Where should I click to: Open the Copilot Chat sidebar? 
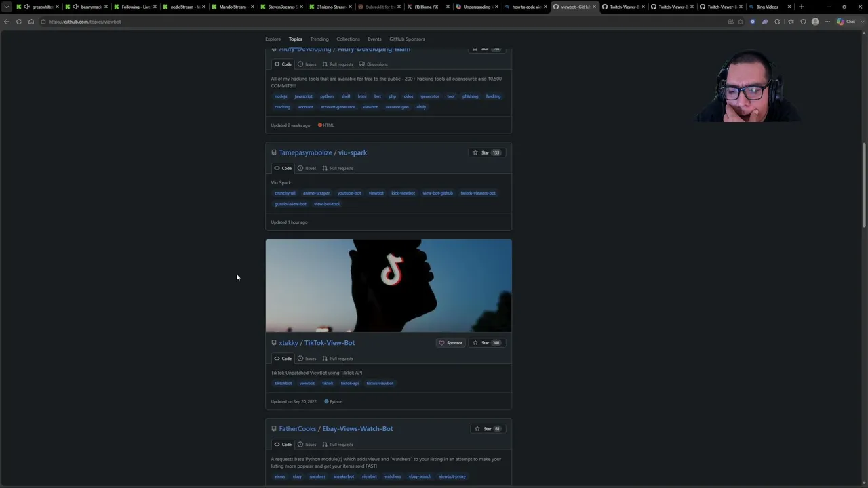click(x=846, y=22)
